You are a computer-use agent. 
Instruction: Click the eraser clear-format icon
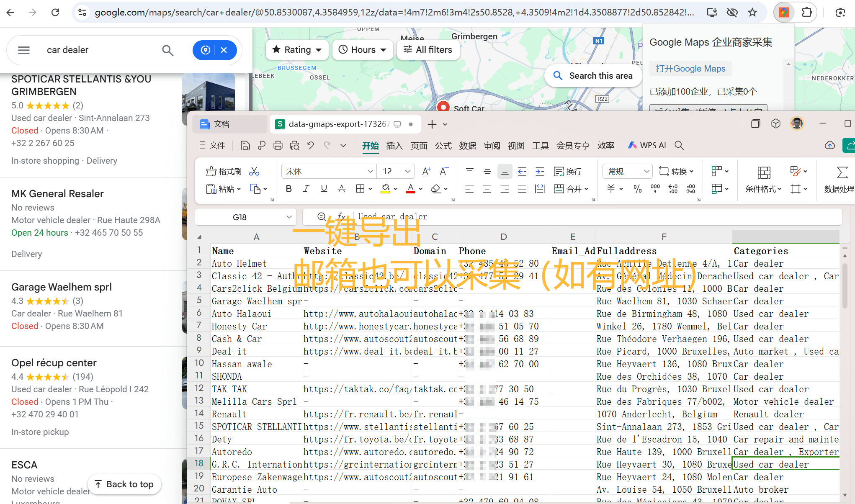[x=436, y=189]
